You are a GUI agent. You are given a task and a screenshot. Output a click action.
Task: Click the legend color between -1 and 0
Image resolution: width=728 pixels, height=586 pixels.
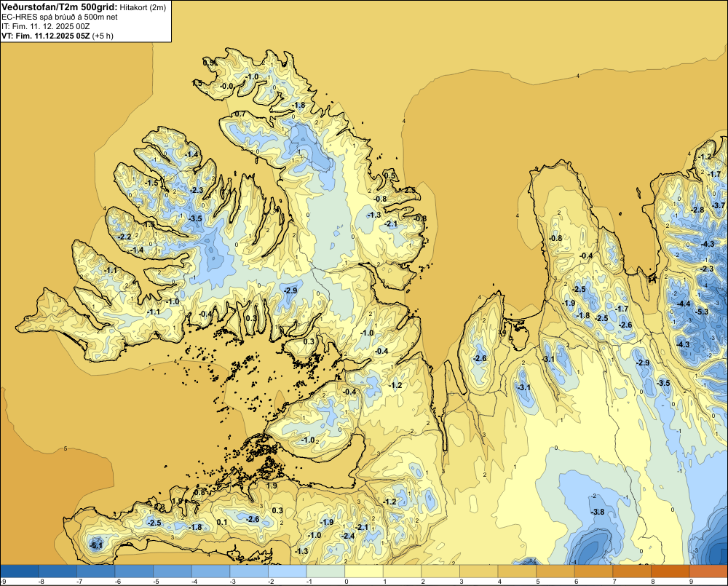coord(326,571)
